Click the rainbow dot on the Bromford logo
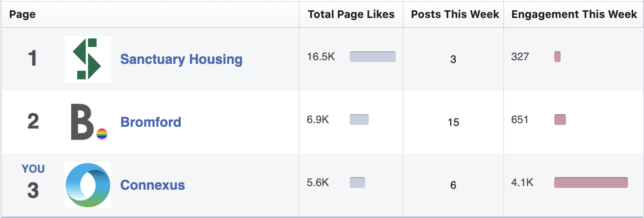This screenshot has height=218, width=644. click(102, 134)
